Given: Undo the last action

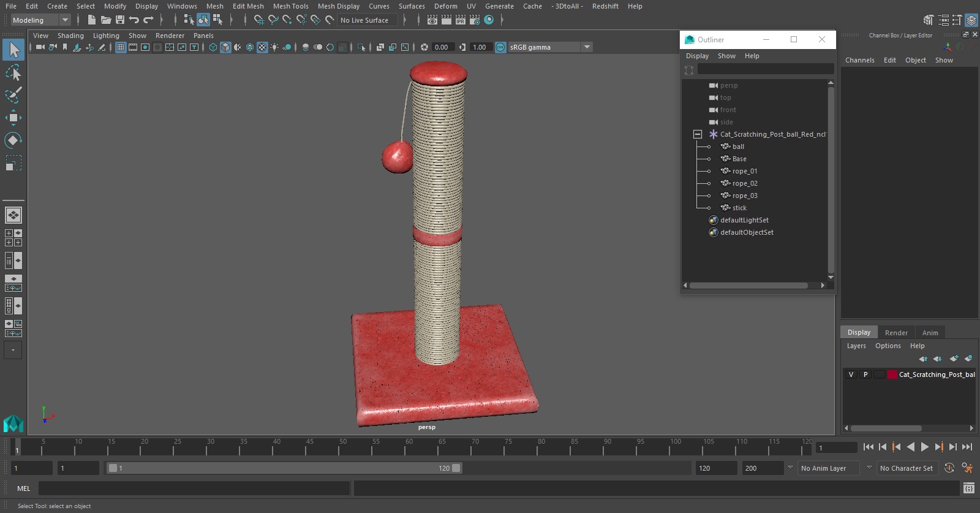Looking at the screenshot, I should 134,20.
